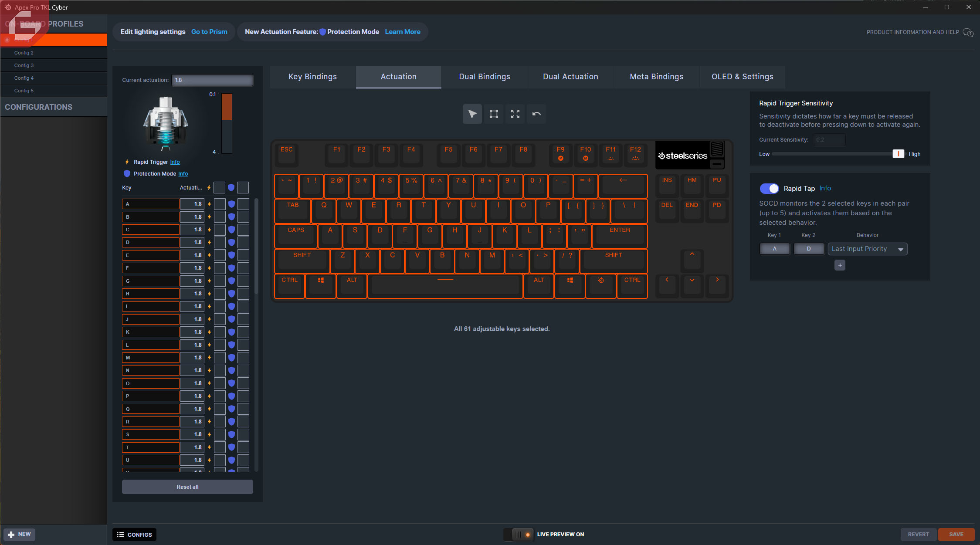Image resolution: width=980 pixels, height=545 pixels.
Task: Click the Reset all button
Action: point(187,487)
